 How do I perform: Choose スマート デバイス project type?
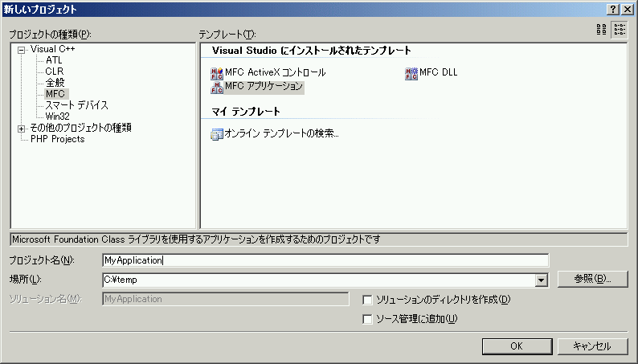(x=76, y=105)
